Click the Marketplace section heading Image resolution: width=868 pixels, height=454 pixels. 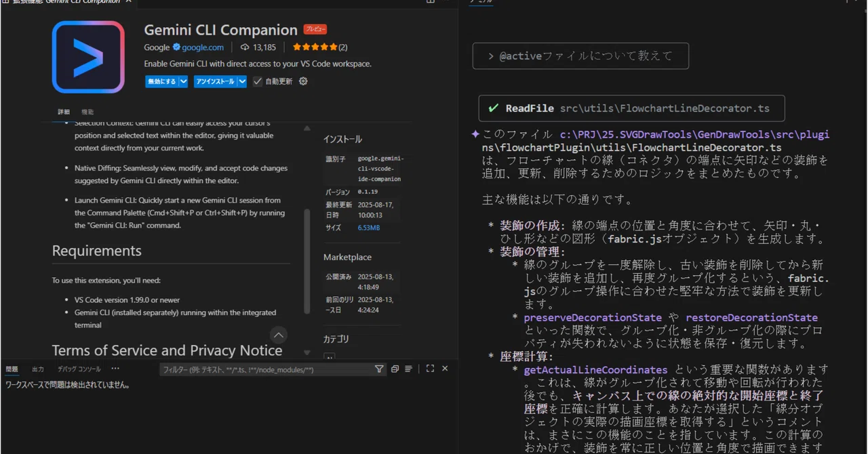tap(347, 257)
